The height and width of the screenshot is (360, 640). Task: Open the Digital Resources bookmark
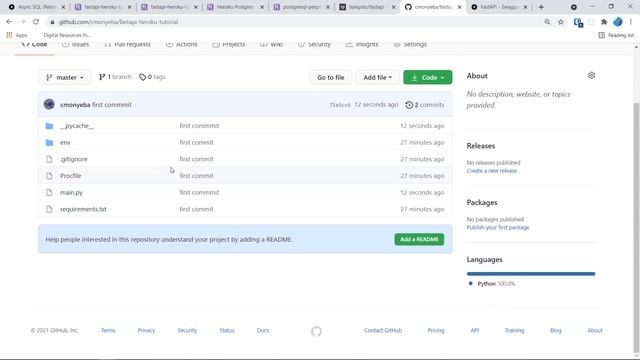click(67, 35)
